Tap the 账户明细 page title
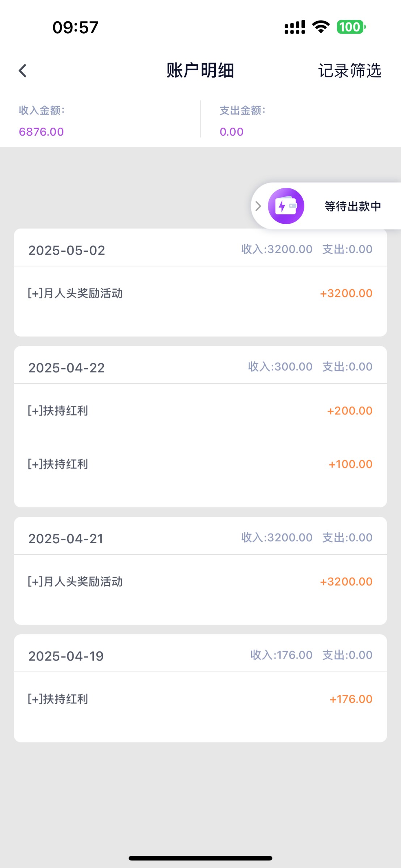This screenshot has width=401, height=868. click(200, 71)
